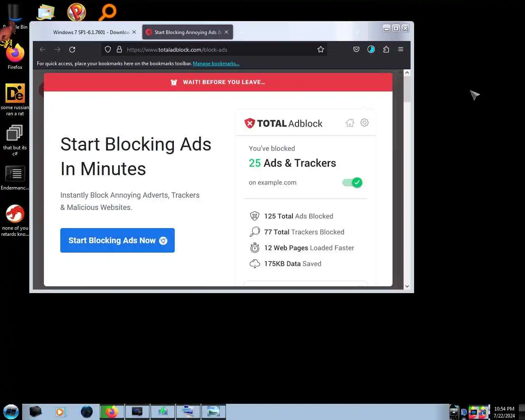Screen dimensions: 525x420
Task: Click the stopwatch icon beside Web Pages
Action: point(255,248)
